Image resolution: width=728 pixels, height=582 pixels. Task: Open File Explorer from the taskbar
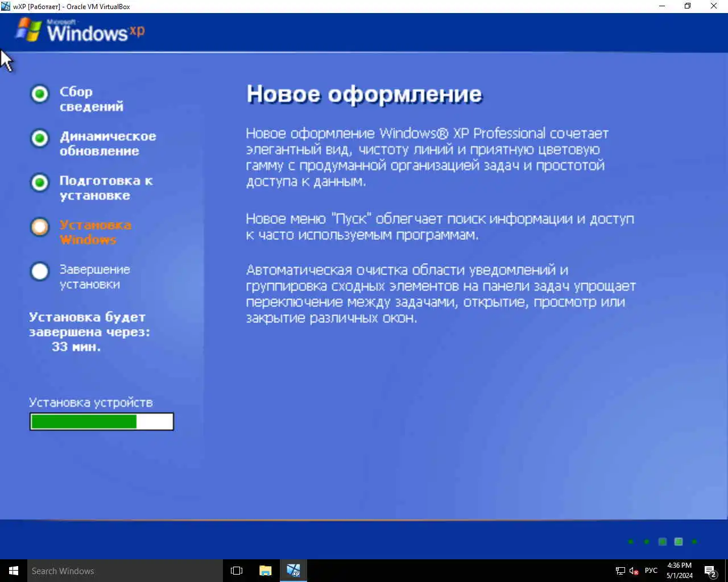pos(265,571)
